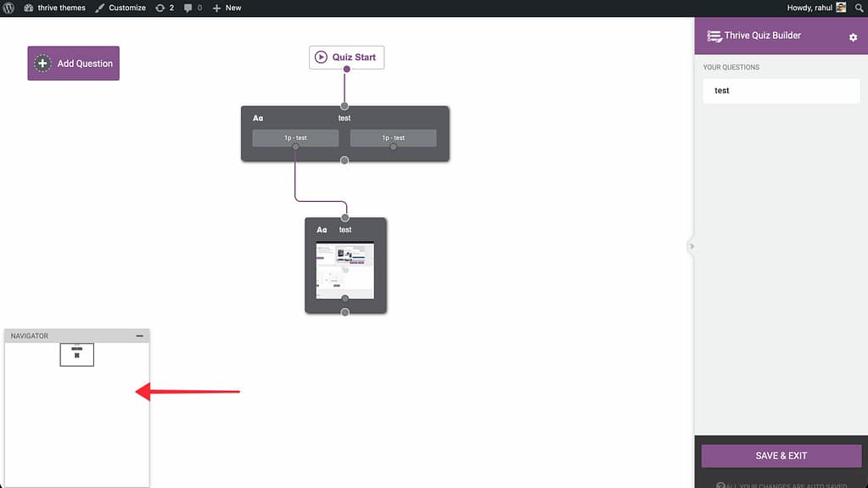Click the Aa icon on image question node

click(x=322, y=230)
